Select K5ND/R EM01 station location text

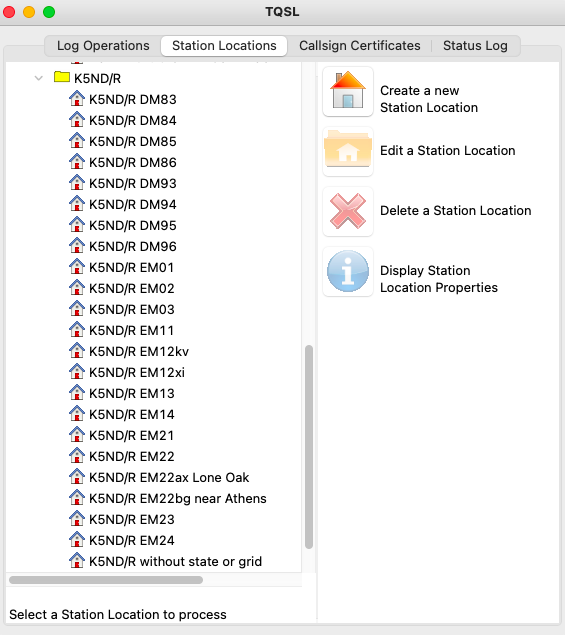[132, 268]
